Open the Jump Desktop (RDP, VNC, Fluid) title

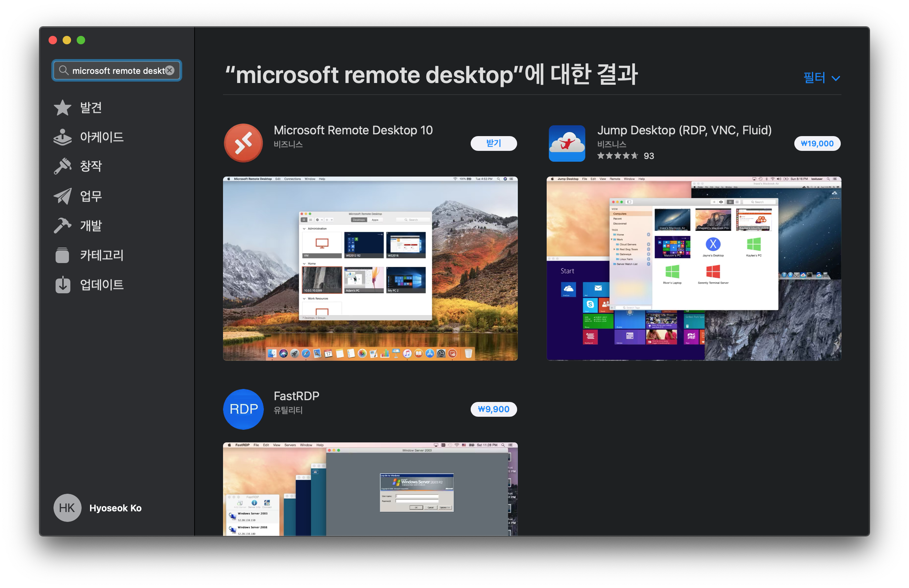pyautogui.click(x=684, y=130)
